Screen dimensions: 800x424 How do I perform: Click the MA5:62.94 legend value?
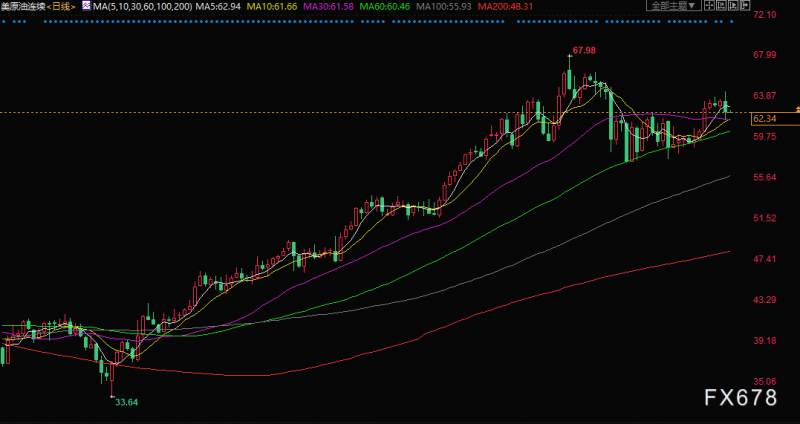point(218,7)
